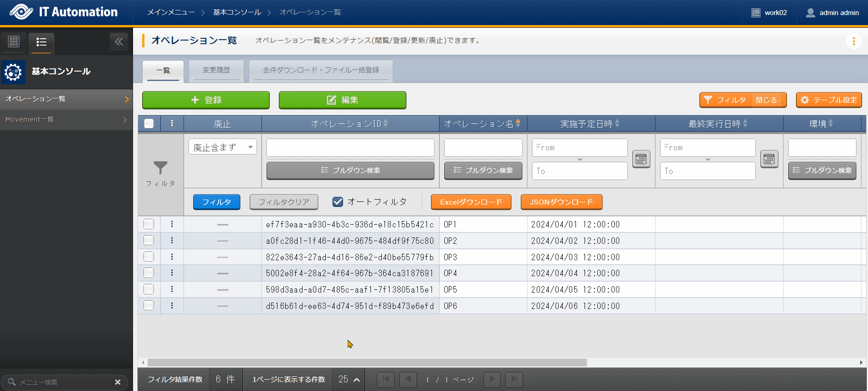Open calendar picker for 実施予定日時

641,159
